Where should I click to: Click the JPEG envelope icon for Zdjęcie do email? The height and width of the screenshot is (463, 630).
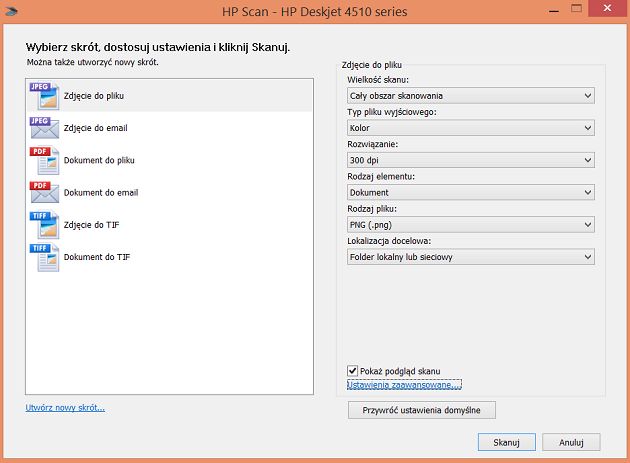(x=44, y=128)
